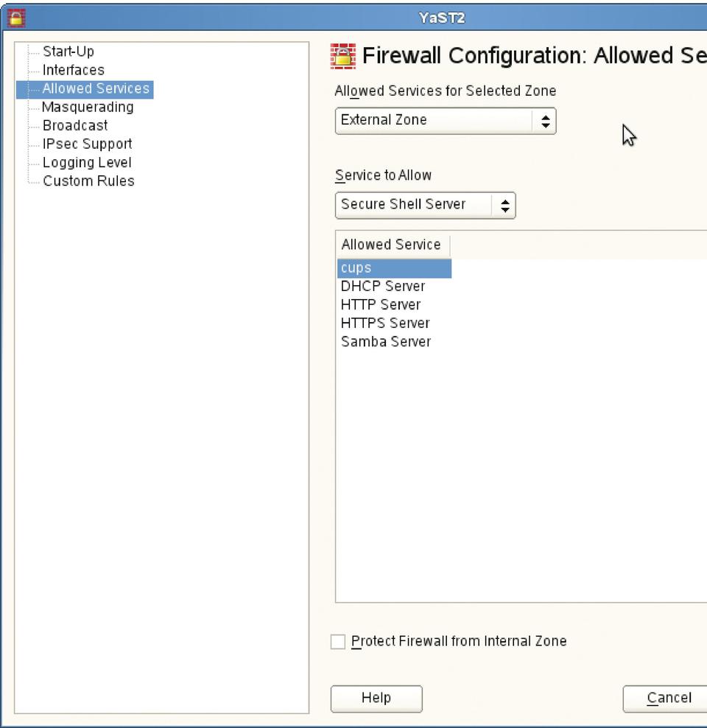Open the Interfaces section
Image resolution: width=707 pixels, height=728 pixels.
(73, 70)
